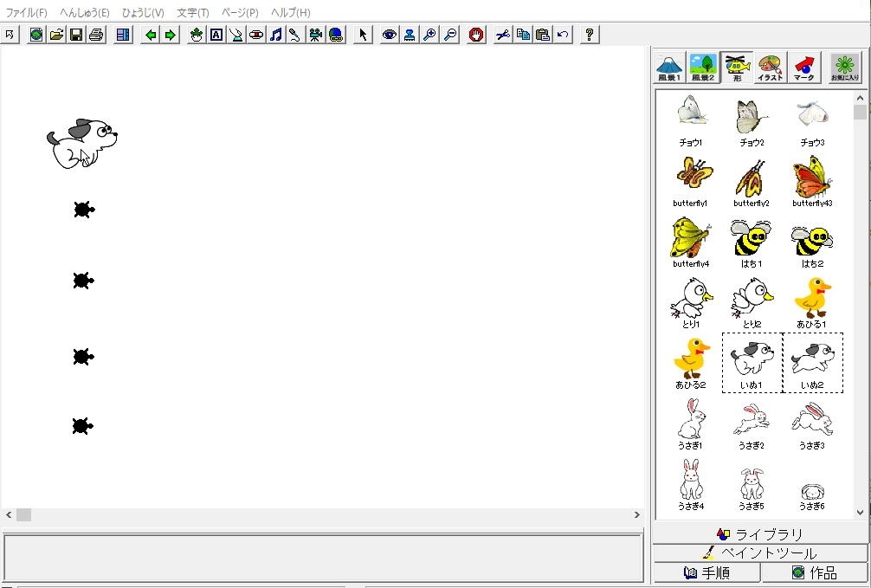Click the green left arrow icon

pyautogui.click(x=151, y=35)
